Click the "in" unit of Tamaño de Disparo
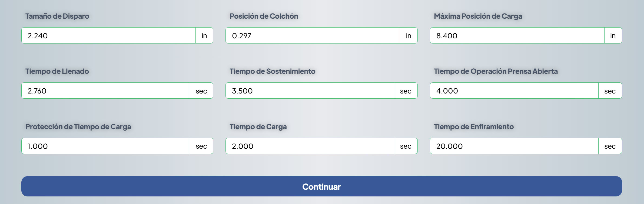This screenshot has height=204, width=644. pos(204,36)
